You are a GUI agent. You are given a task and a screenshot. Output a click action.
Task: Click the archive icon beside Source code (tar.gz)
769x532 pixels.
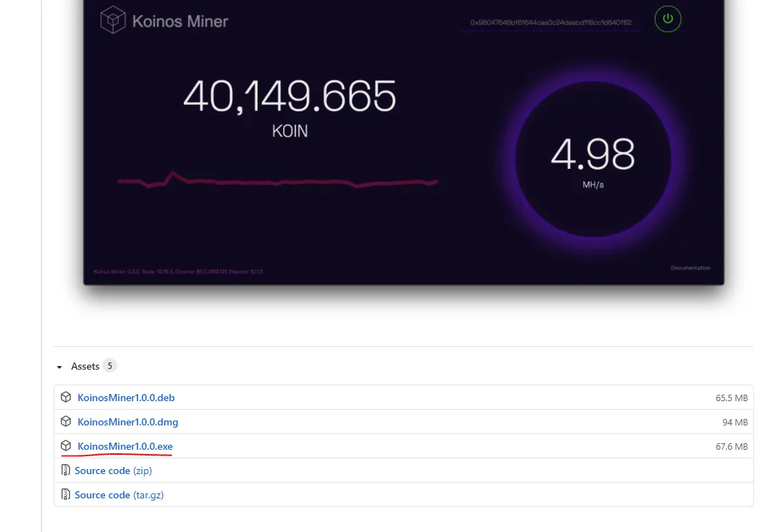65,494
